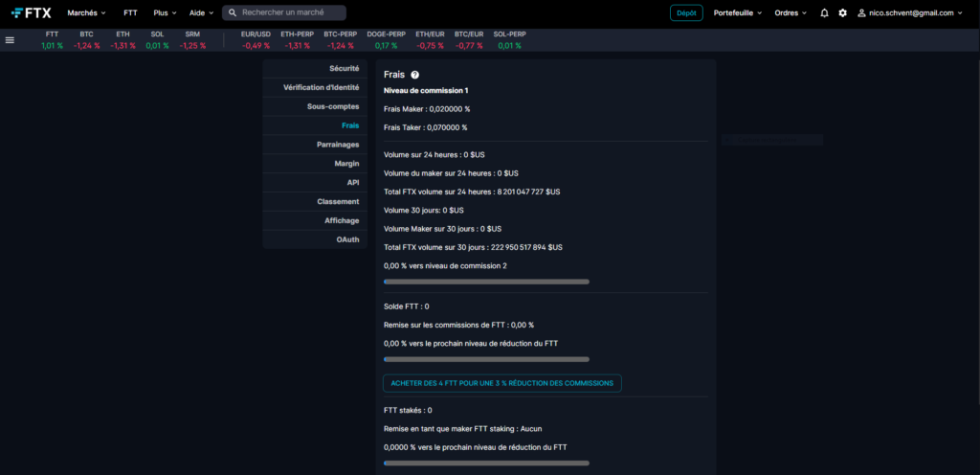Click the user account icon
Screen dimensions: 980x475
pos(861,13)
